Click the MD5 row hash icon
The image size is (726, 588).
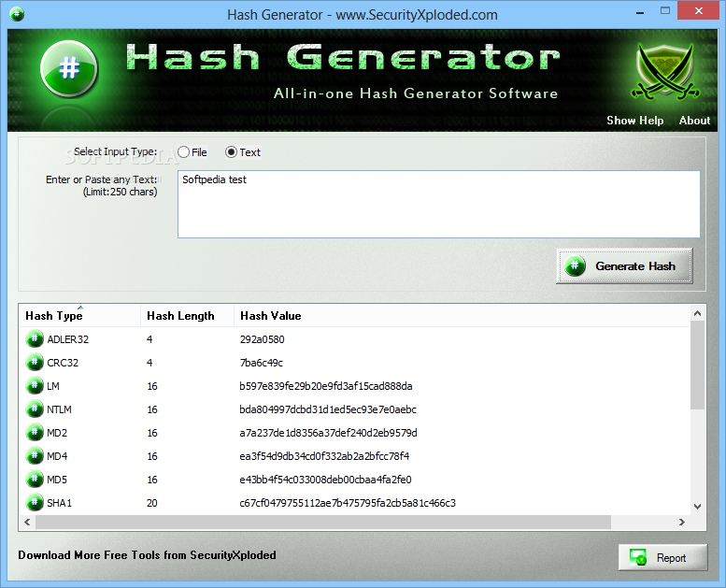tap(35, 480)
